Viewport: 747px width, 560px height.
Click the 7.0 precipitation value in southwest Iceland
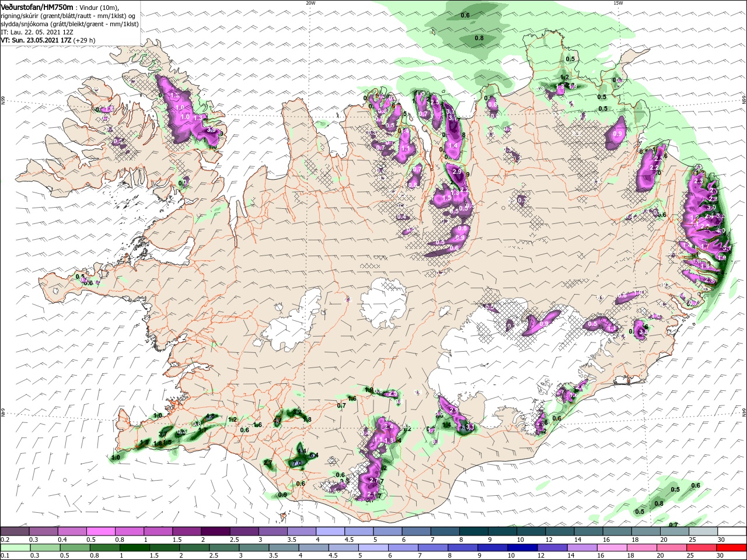click(x=296, y=464)
